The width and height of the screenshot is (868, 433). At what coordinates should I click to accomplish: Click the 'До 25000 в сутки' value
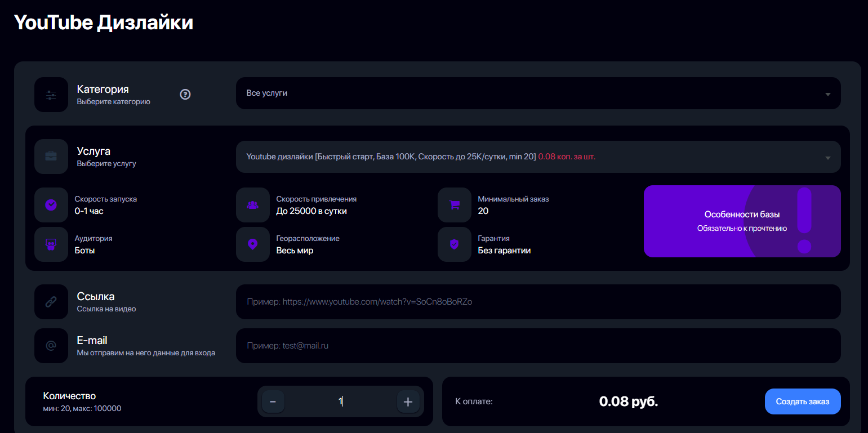point(311,211)
